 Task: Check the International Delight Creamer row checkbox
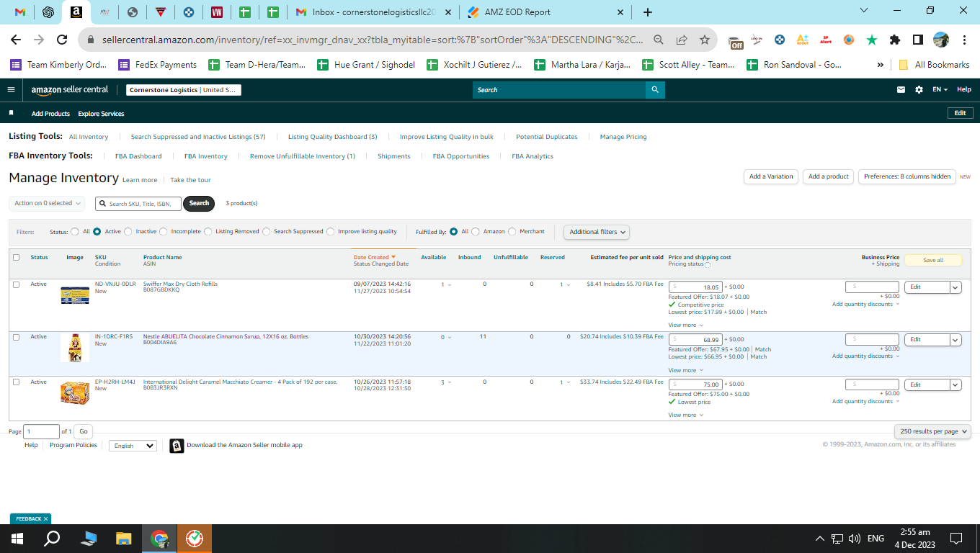(x=17, y=382)
